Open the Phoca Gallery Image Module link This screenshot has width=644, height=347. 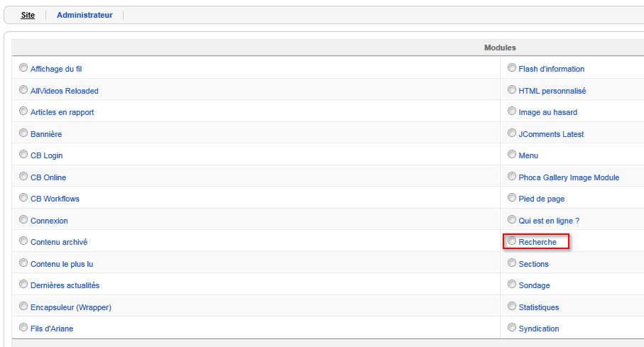[x=569, y=177]
